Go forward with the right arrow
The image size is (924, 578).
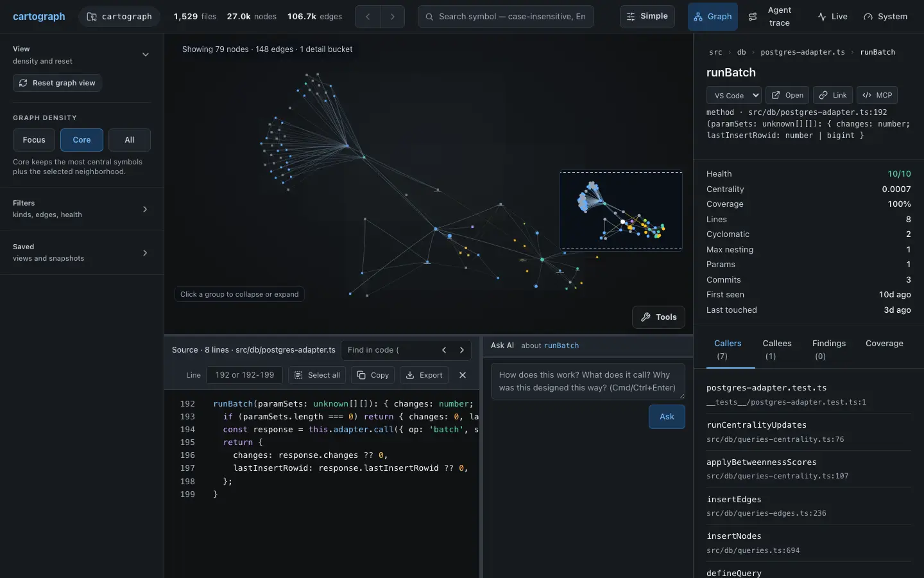click(393, 17)
